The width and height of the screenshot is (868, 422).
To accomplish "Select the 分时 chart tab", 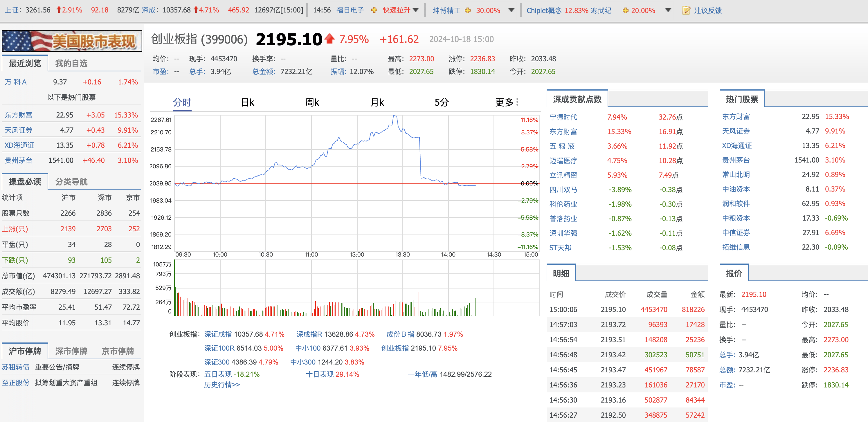I will [x=182, y=102].
